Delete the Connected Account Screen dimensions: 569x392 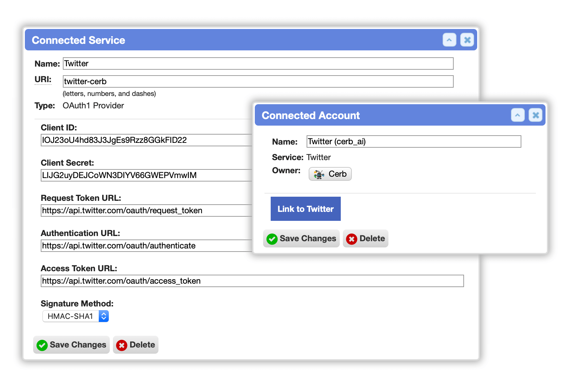[366, 238]
